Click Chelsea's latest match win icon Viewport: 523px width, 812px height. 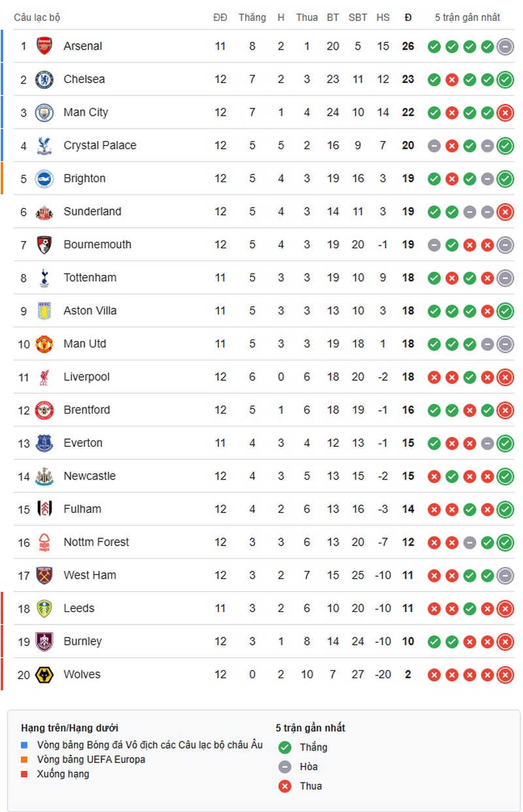pyautogui.click(x=505, y=79)
